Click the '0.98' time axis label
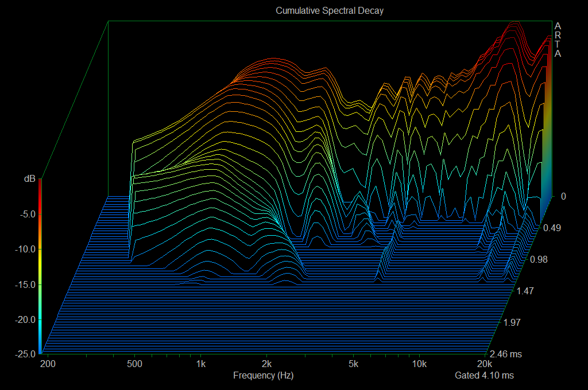Image resolution: width=588 pixels, height=390 pixels. point(539,259)
